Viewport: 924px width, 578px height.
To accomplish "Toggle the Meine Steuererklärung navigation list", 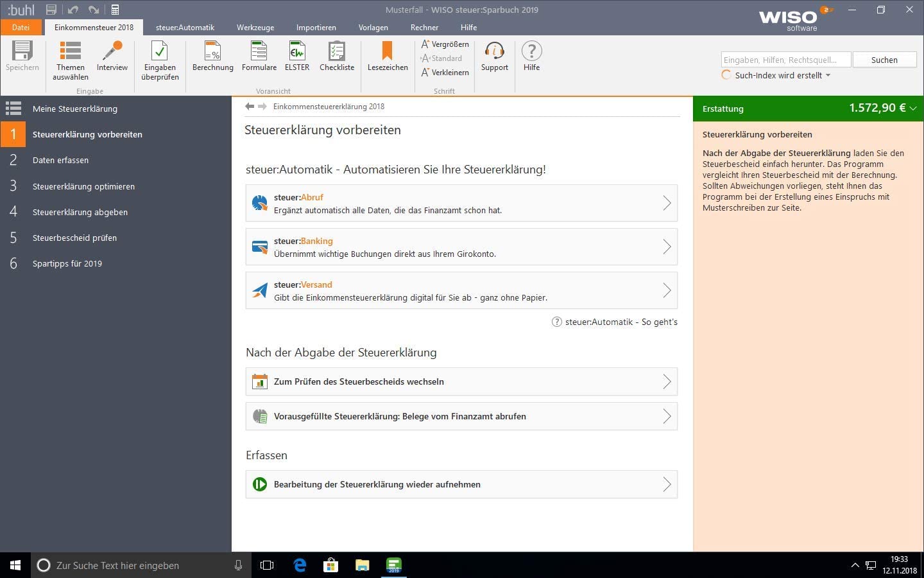I will pyautogui.click(x=13, y=109).
